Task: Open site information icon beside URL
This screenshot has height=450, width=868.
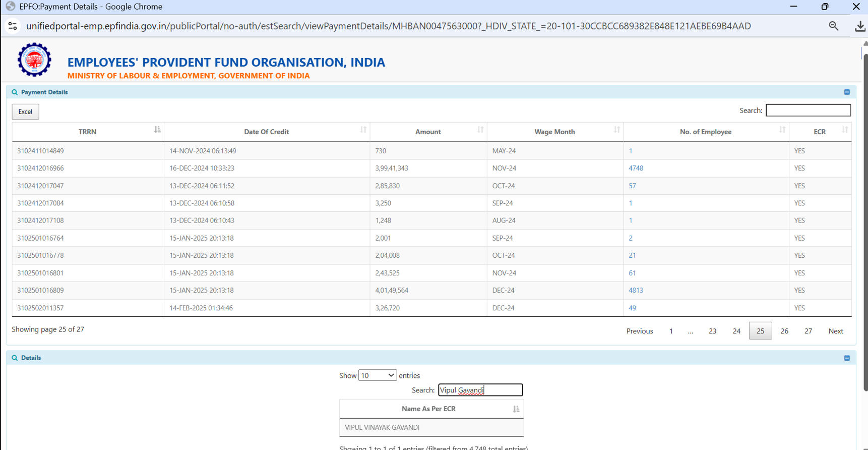Action: point(13,26)
